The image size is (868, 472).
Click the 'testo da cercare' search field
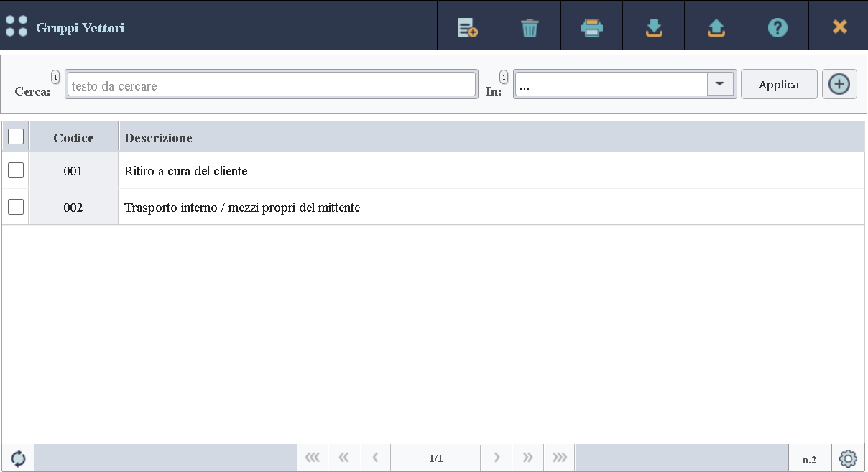pos(271,85)
